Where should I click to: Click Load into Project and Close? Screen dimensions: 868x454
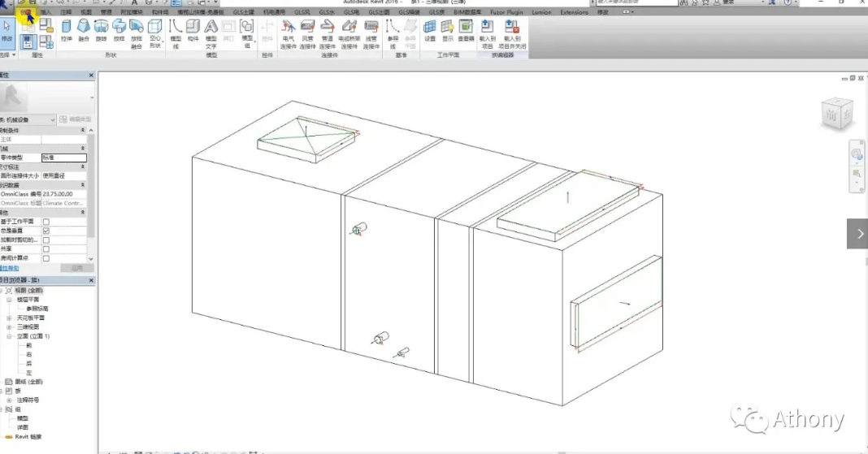512,34
